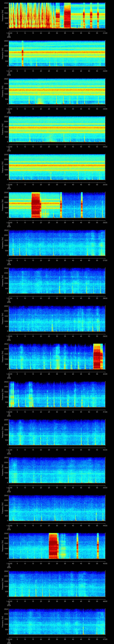114x644 pixels.
Task: Click the '1:32:00' start time label
Action: [9, 109]
